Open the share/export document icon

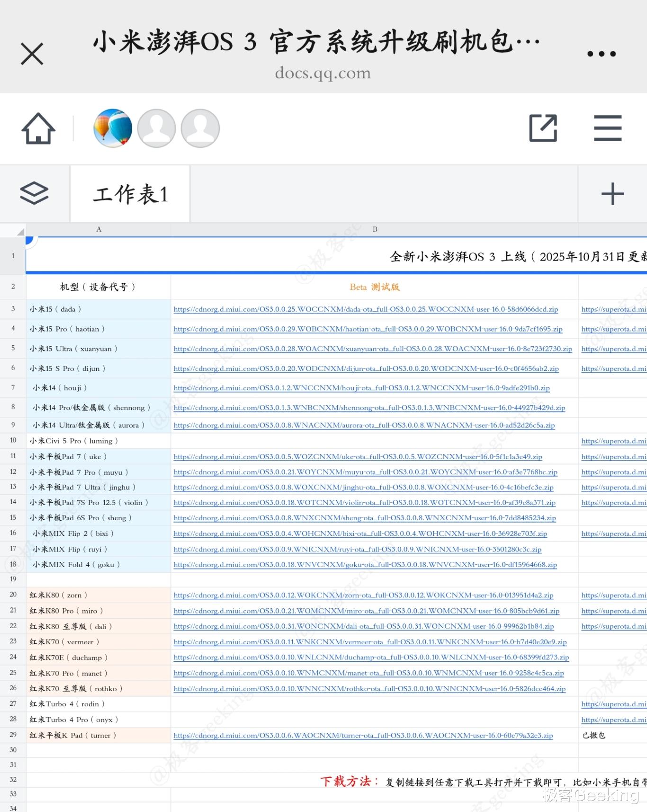(x=543, y=128)
